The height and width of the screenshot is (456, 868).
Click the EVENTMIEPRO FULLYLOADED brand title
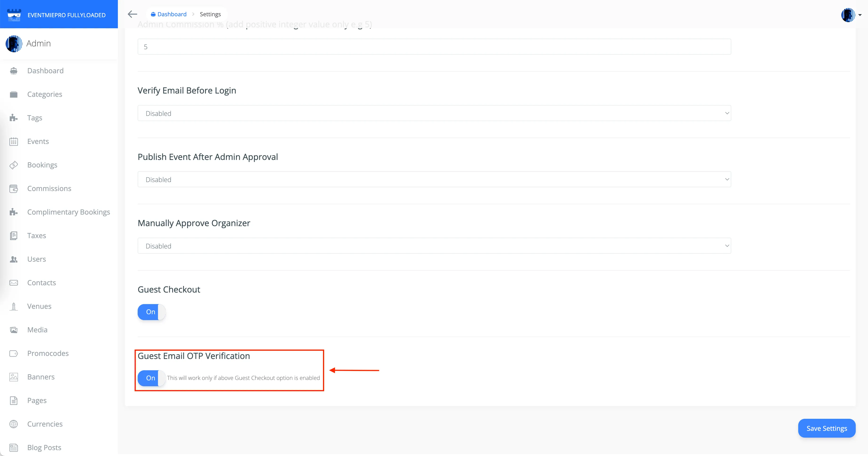[x=66, y=15]
